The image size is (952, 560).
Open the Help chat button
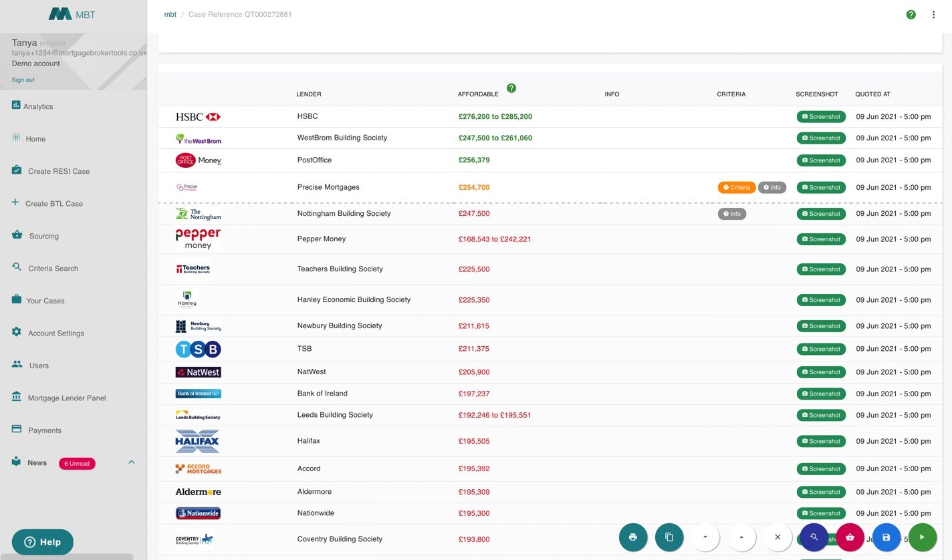(43, 542)
